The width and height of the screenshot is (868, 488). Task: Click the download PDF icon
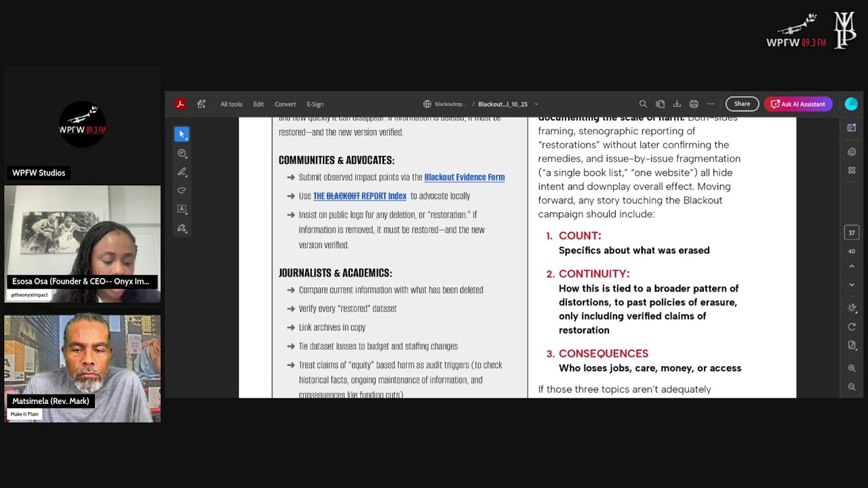[677, 104]
